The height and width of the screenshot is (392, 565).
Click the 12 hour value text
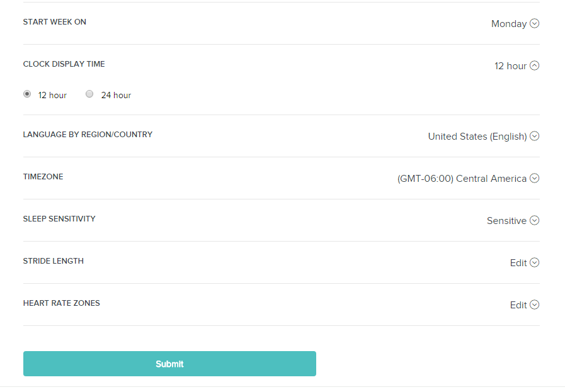point(510,66)
